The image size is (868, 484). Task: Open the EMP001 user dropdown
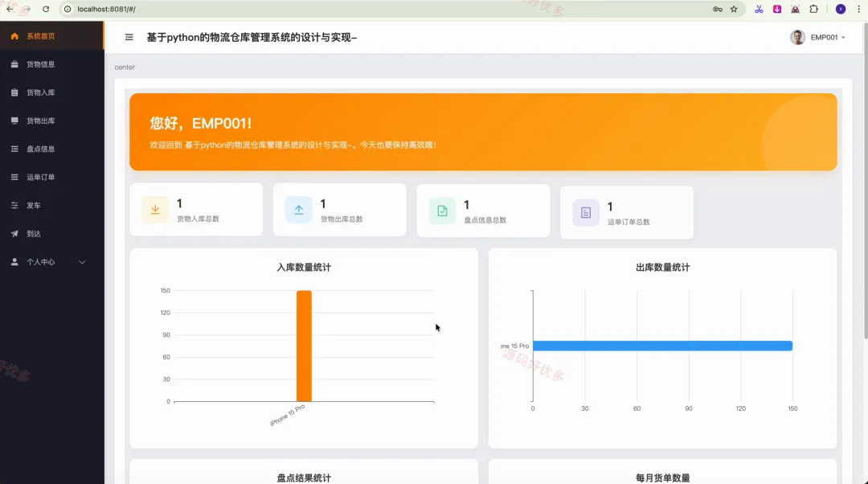(x=817, y=37)
